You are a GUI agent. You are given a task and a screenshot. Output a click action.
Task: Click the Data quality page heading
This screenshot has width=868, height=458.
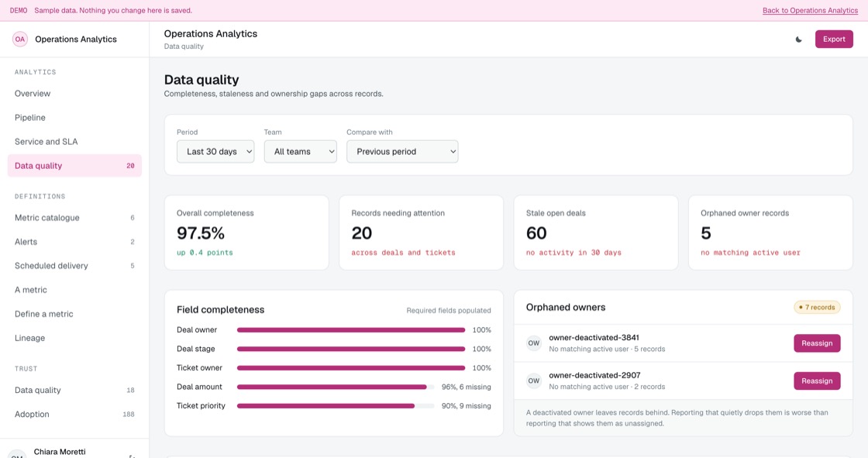click(x=201, y=80)
